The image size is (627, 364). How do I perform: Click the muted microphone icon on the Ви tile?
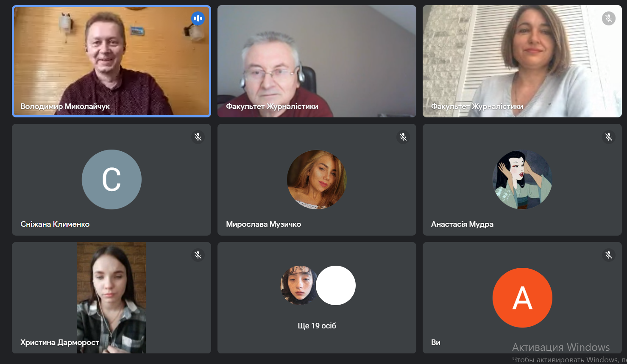click(608, 255)
